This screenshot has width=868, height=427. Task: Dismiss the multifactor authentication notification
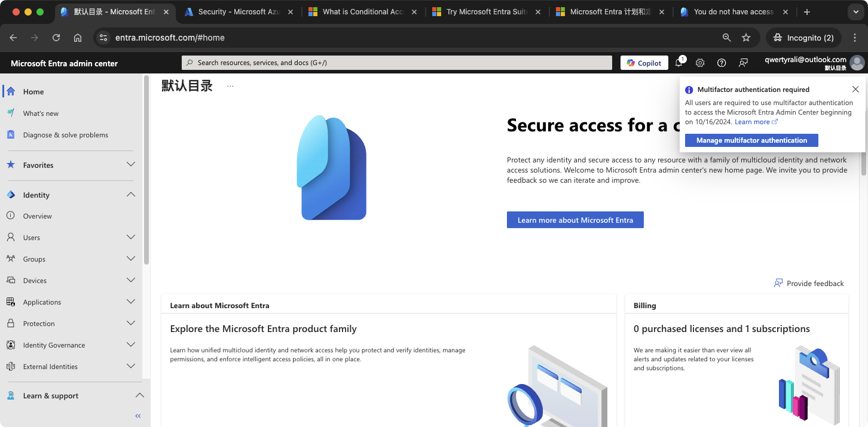[855, 90]
